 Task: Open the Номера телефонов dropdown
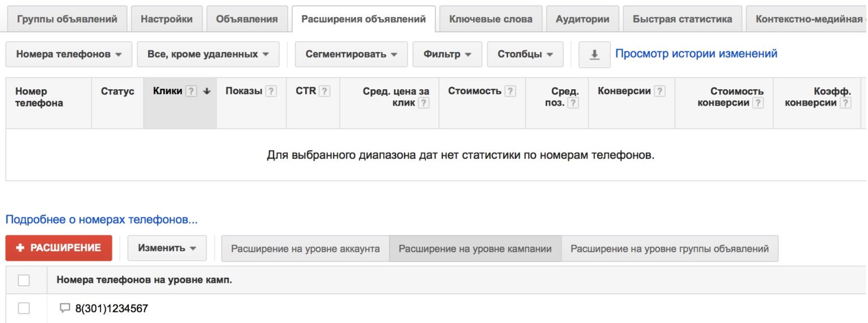pyautogui.click(x=68, y=55)
